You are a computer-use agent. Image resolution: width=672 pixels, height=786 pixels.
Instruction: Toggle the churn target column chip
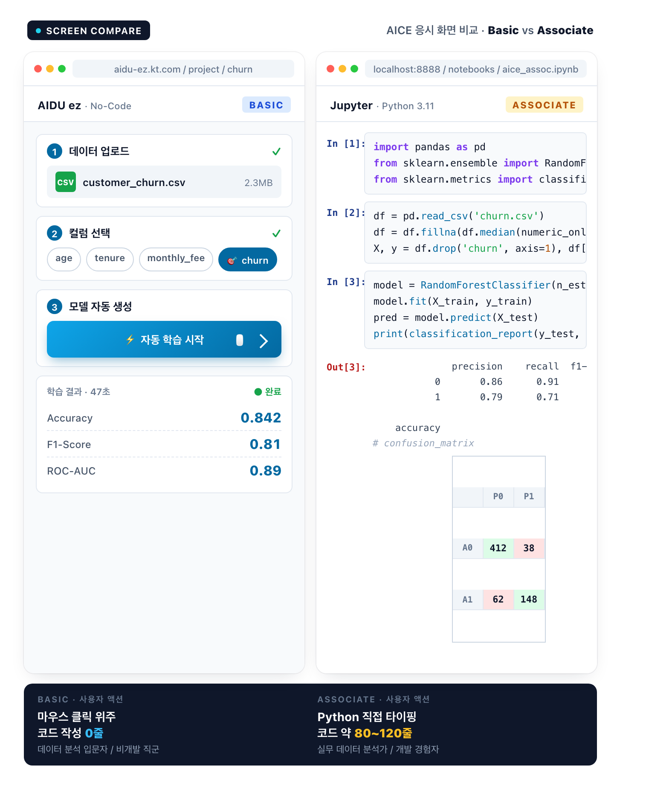pyautogui.click(x=248, y=259)
